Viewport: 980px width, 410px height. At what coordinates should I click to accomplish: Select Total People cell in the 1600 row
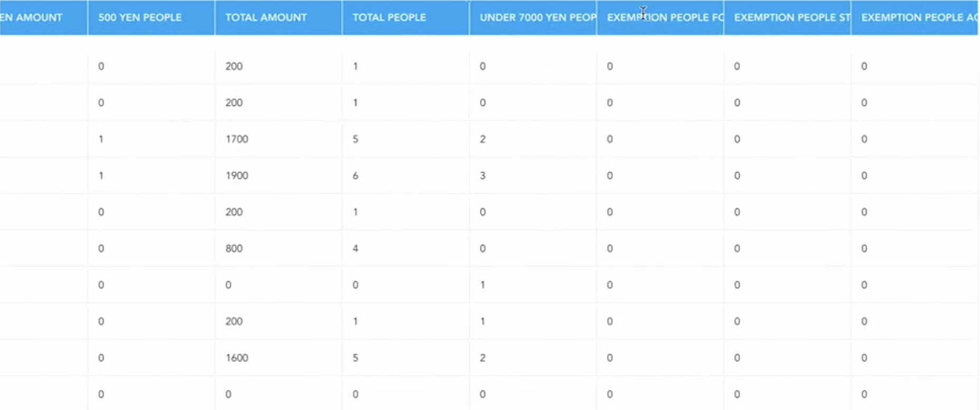[356, 358]
